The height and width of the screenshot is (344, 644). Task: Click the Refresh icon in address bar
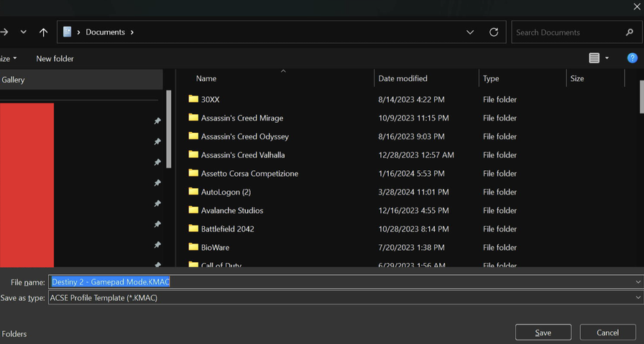click(494, 32)
